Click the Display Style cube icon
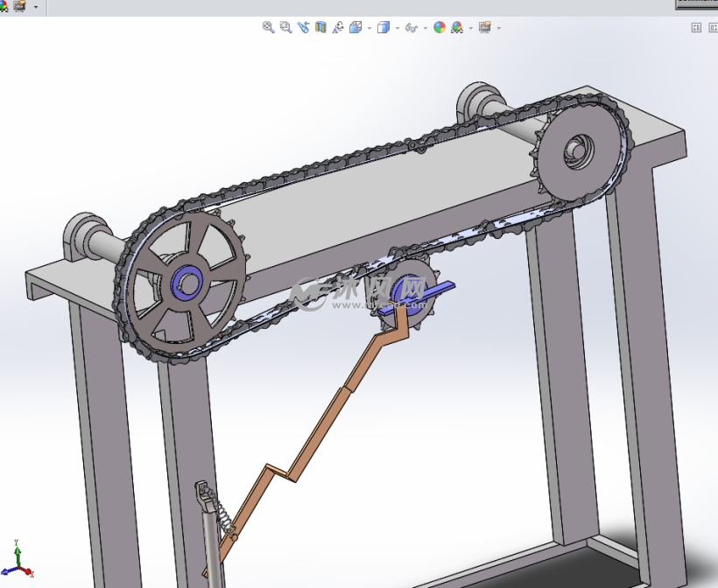 pyautogui.click(x=383, y=27)
